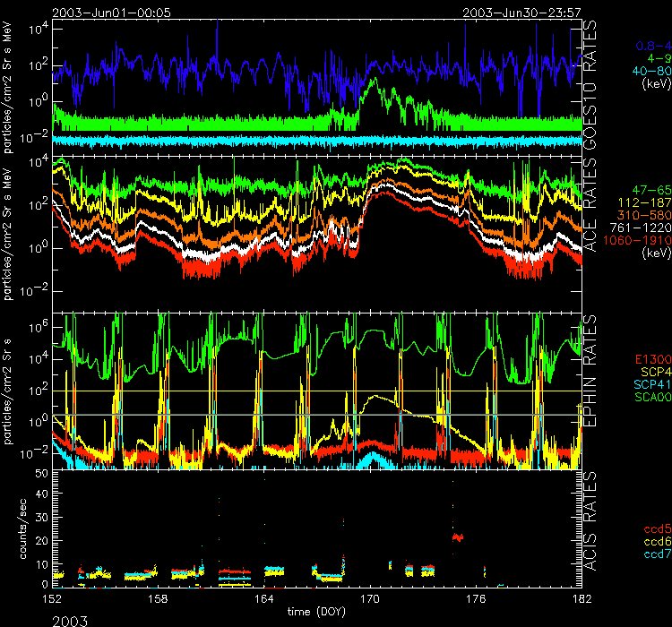Click the 2003 year label below plot

(x=72, y=618)
